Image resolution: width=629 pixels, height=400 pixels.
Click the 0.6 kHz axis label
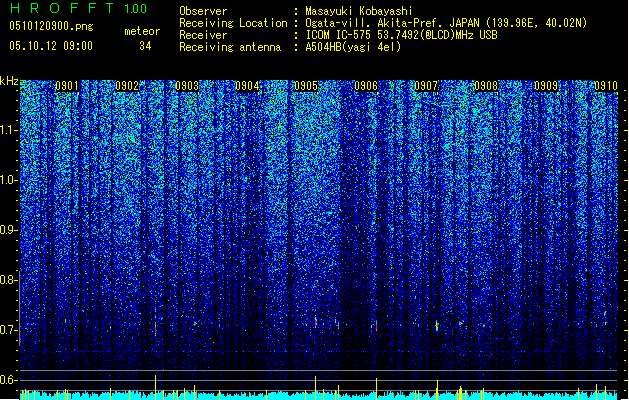click(8, 380)
